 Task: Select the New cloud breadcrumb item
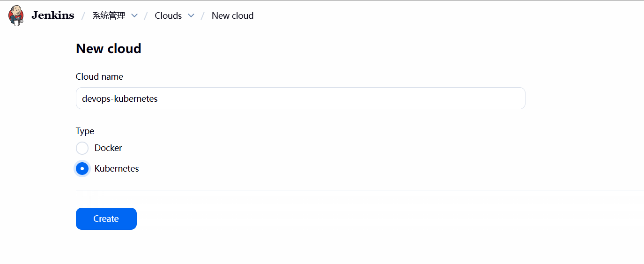pyautogui.click(x=232, y=15)
